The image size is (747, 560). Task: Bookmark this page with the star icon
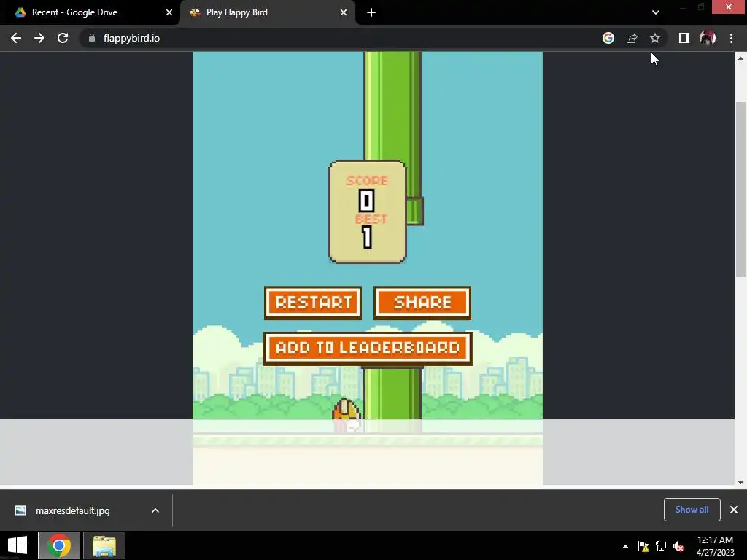pyautogui.click(x=655, y=38)
